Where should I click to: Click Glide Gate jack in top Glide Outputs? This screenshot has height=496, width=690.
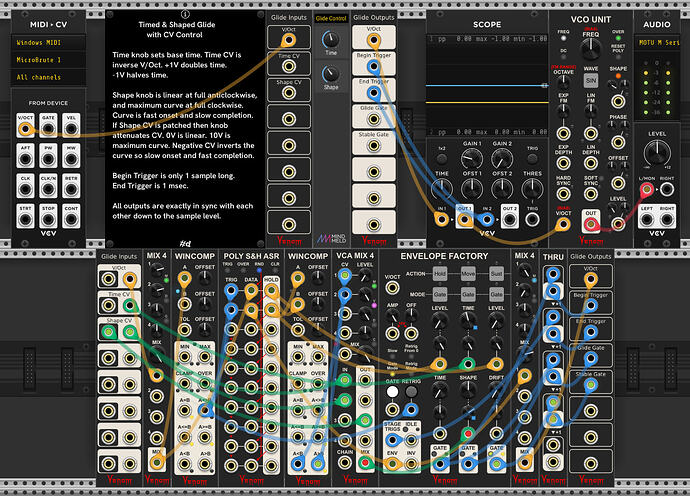coord(374,119)
